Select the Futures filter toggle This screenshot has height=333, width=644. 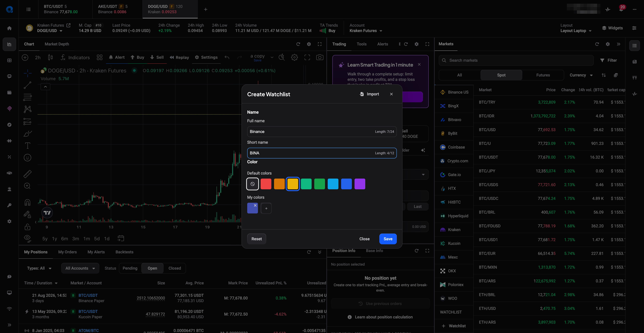pos(543,75)
